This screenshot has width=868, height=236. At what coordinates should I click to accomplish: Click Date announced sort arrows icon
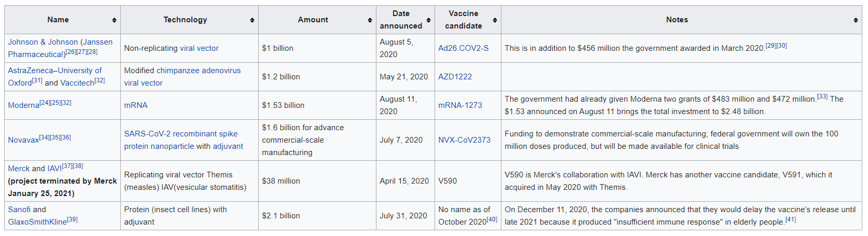pyautogui.click(x=428, y=20)
